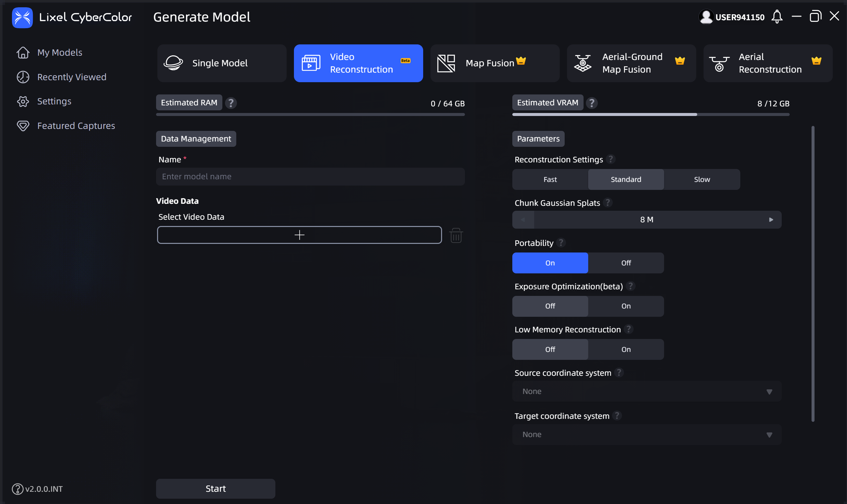Click the Start button
The height and width of the screenshot is (504, 847).
coord(216,489)
